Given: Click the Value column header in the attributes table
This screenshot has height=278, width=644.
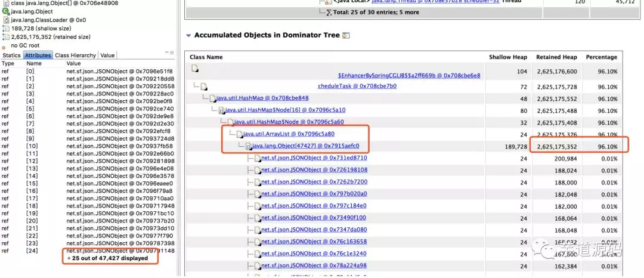Looking at the screenshot, I should [x=73, y=64].
